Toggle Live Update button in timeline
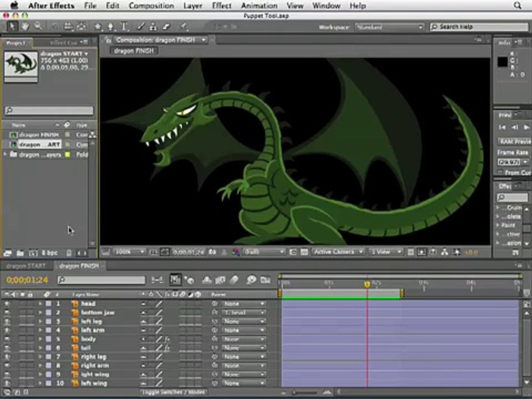 (x=175, y=280)
